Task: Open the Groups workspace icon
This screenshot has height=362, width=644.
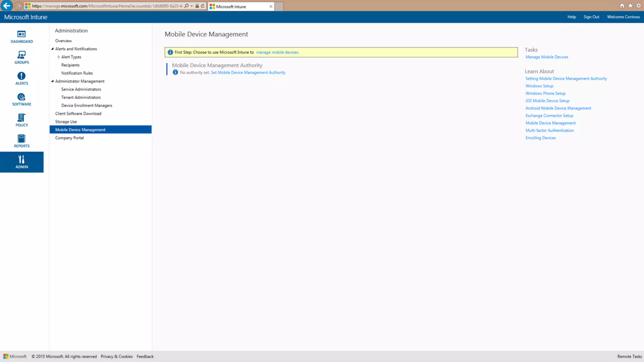Action: click(x=21, y=58)
